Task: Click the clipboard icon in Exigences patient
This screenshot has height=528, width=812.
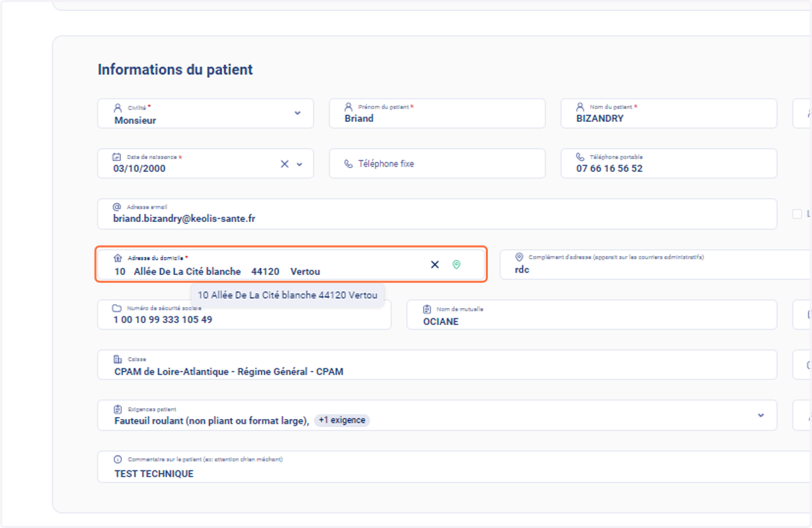Action: coord(118,409)
